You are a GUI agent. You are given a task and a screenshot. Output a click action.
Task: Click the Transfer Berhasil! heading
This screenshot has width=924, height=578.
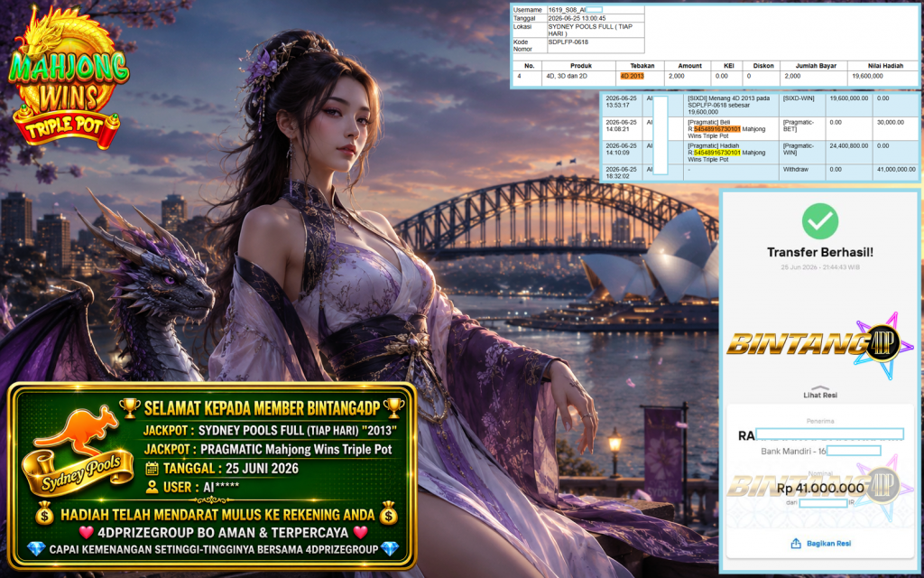point(820,253)
